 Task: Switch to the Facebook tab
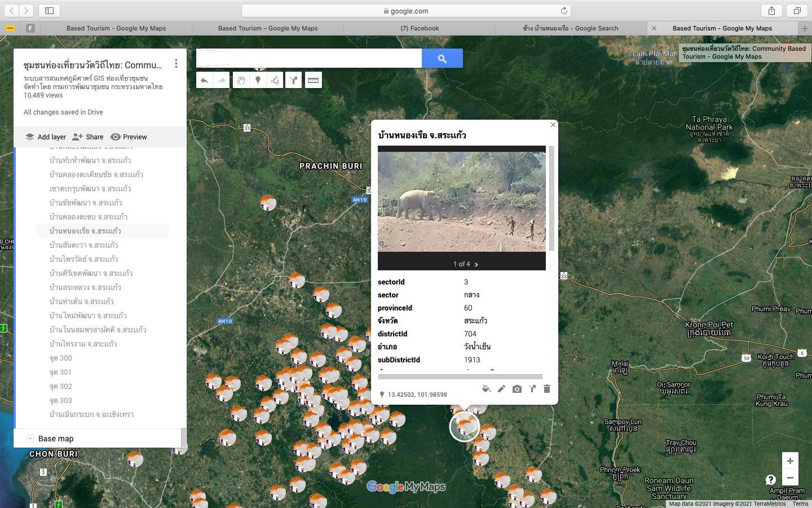click(420, 28)
